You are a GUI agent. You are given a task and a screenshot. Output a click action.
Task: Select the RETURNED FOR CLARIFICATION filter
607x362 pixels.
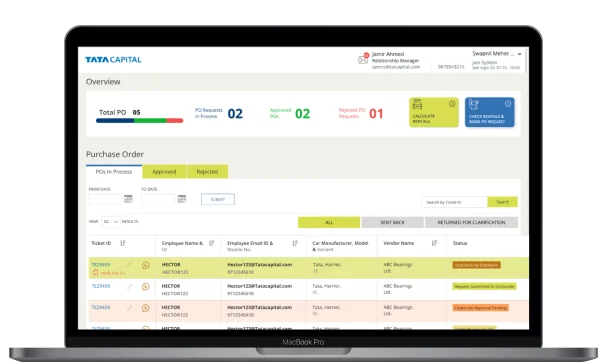471,222
